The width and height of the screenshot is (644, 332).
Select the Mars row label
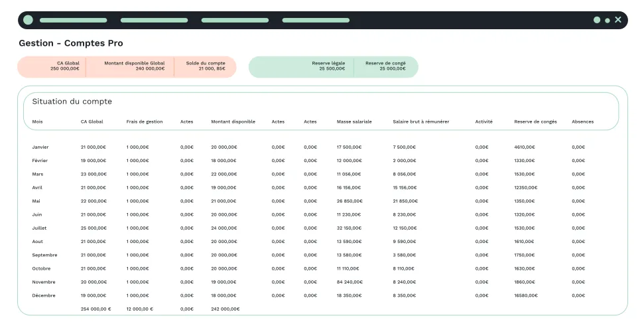click(x=37, y=175)
